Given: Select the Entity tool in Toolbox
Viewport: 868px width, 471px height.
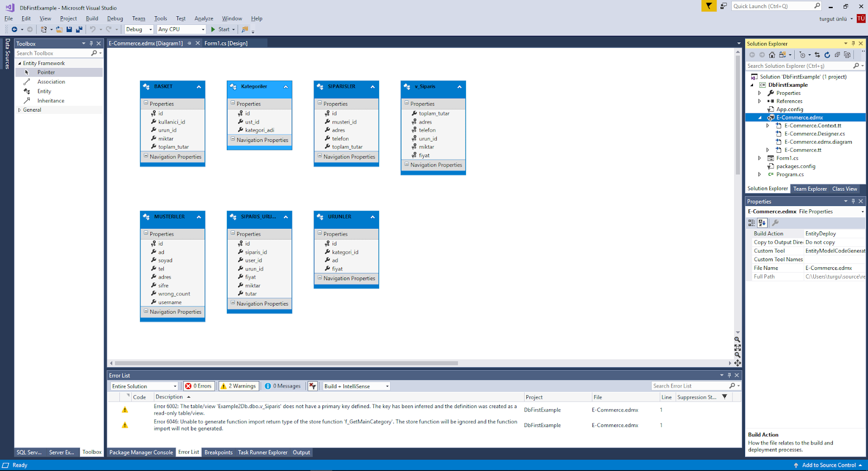Looking at the screenshot, I should pyautogui.click(x=59, y=92).
